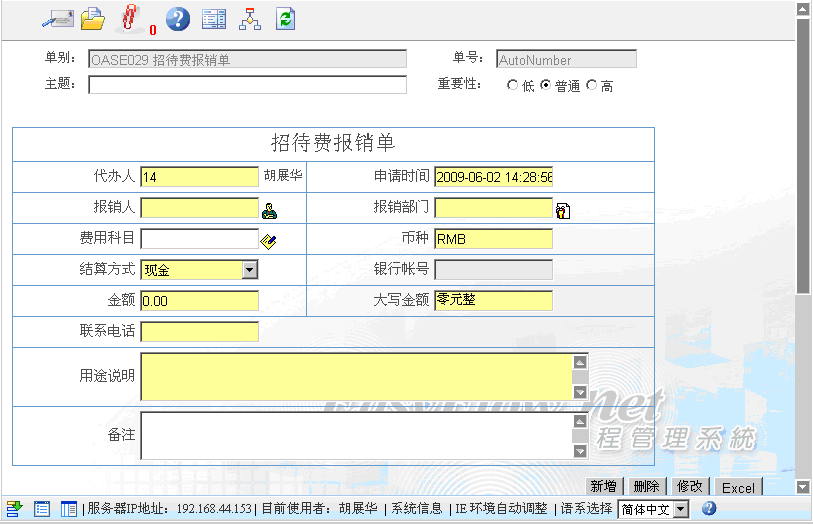813x524 pixels.
Task: Switch to the Excel tab
Action: pyautogui.click(x=738, y=488)
